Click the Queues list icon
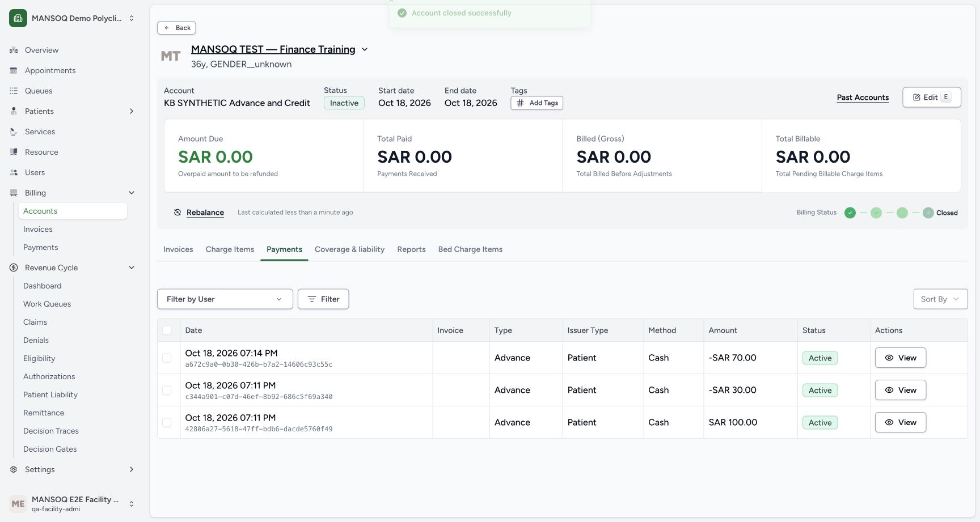Viewport: 980px width, 522px height. [x=14, y=91]
